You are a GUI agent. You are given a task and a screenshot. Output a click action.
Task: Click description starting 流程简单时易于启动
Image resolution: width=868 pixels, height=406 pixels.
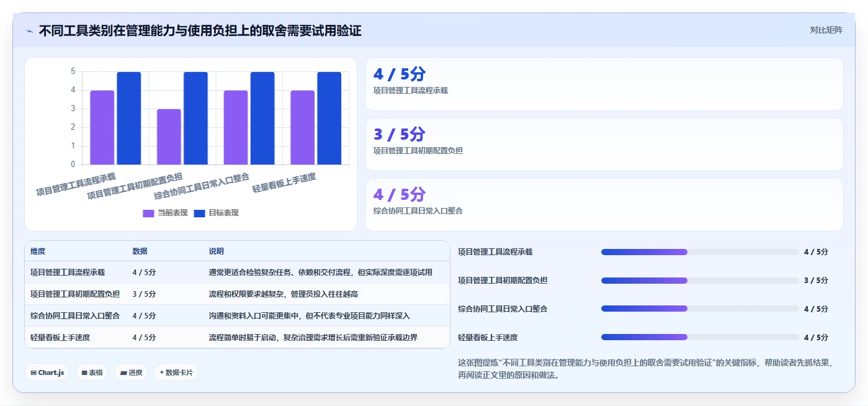(313, 338)
